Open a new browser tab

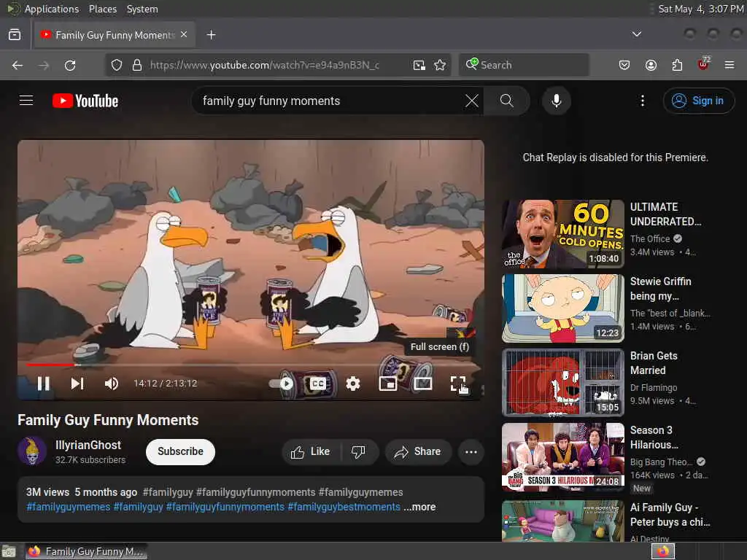point(211,35)
